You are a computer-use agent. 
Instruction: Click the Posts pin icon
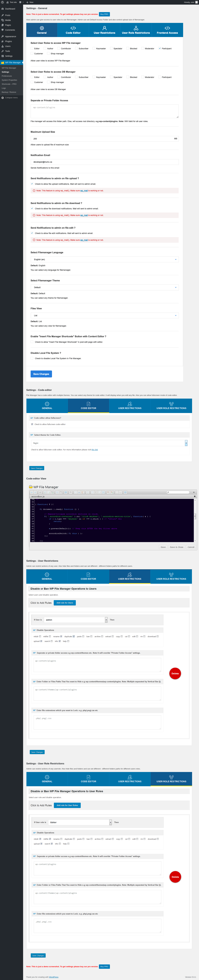[x=3, y=15]
